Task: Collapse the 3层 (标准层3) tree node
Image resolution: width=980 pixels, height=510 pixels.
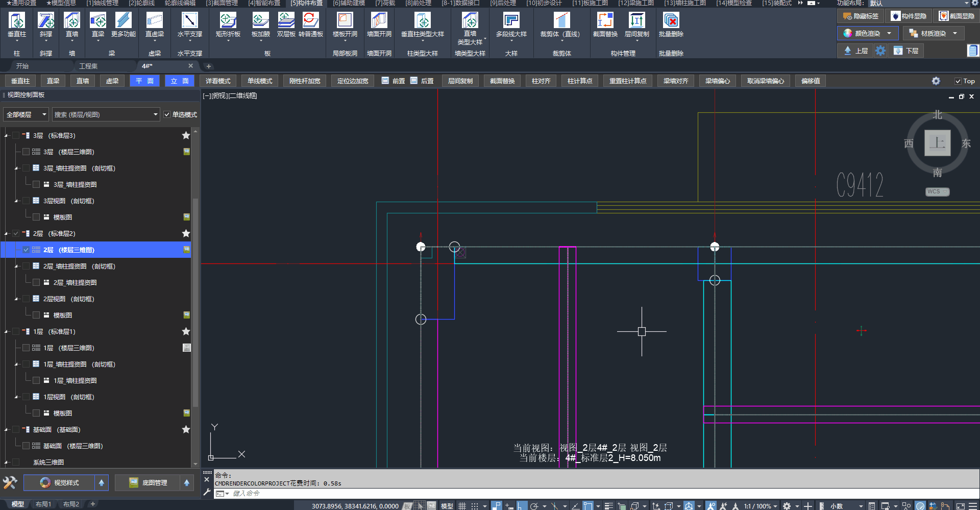Action: (6, 136)
